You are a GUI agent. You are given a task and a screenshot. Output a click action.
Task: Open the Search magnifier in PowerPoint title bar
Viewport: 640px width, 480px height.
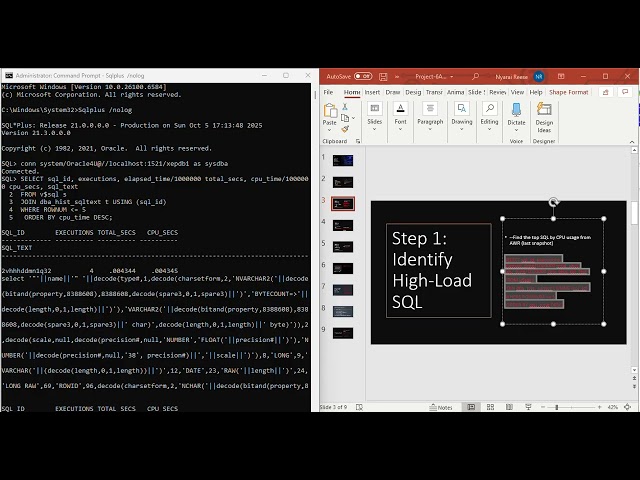point(475,76)
